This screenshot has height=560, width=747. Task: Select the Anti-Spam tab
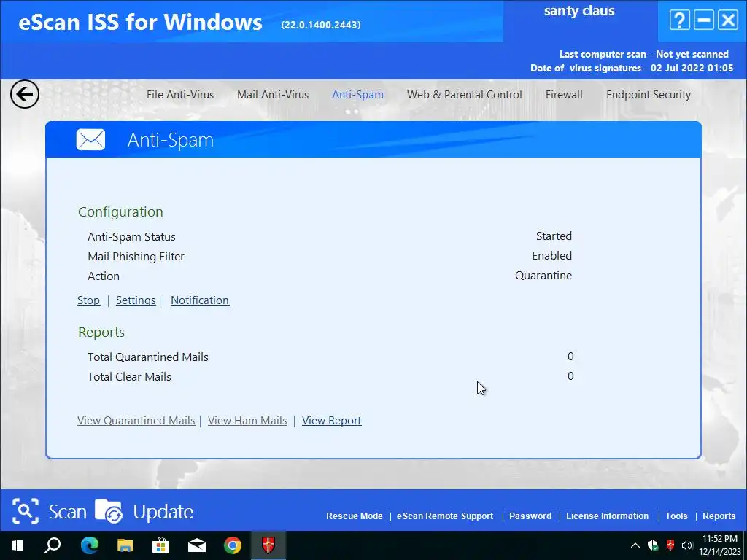[357, 95]
